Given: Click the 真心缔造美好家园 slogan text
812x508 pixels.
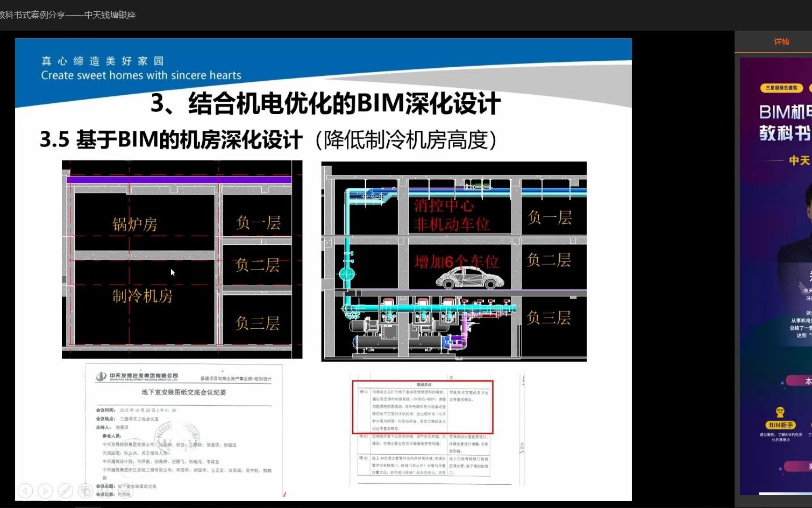Looking at the screenshot, I should click(102, 61).
